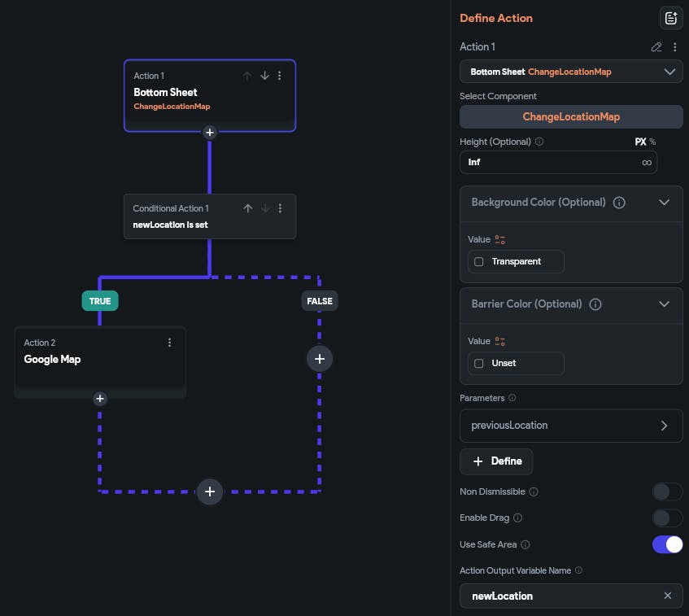Image resolution: width=689 pixels, height=616 pixels.
Task: Turn off Use Safe Area switch
Action: (x=667, y=544)
